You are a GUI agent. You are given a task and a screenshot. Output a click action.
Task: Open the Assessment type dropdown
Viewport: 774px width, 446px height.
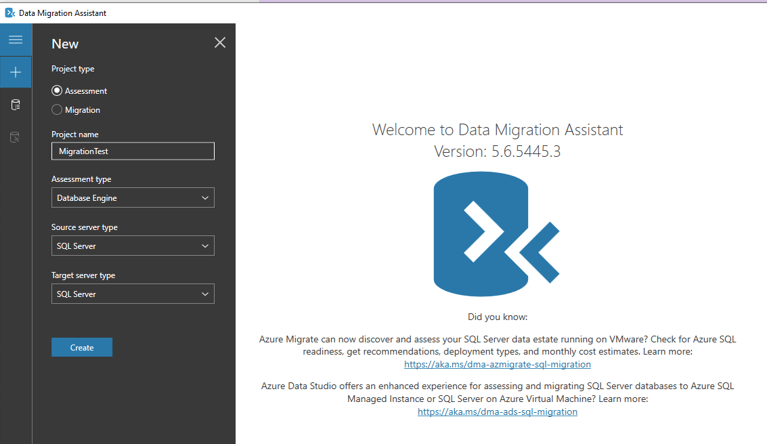click(x=133, y=198)
